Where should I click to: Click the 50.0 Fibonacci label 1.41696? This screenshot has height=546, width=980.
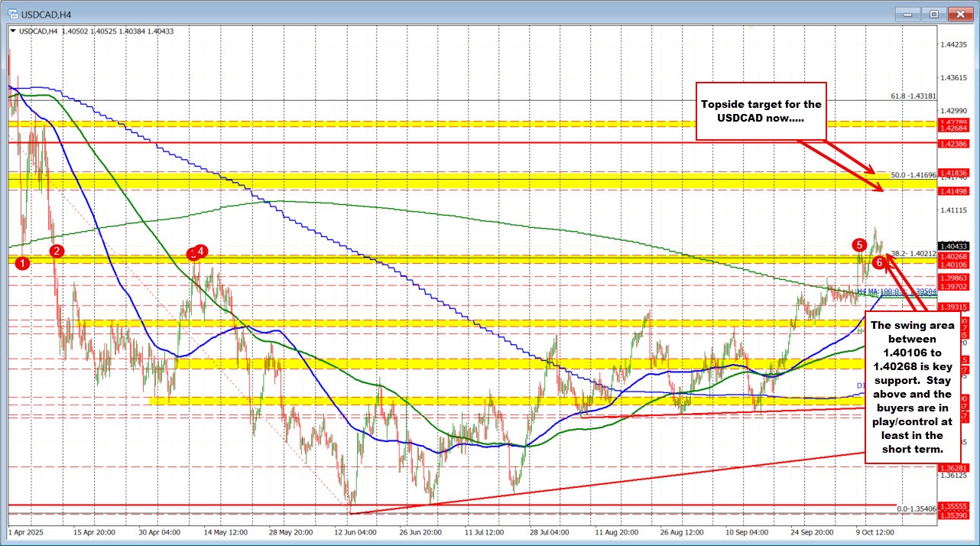point(913,175)
